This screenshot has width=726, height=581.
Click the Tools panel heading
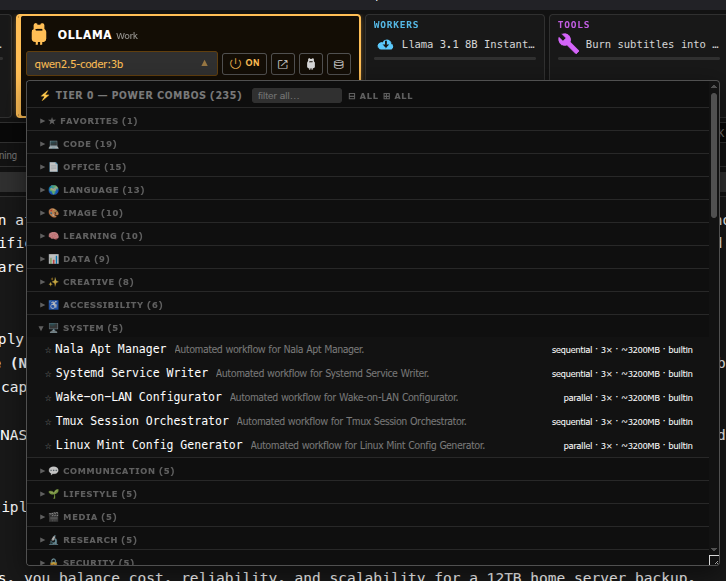tap(573, 25)
